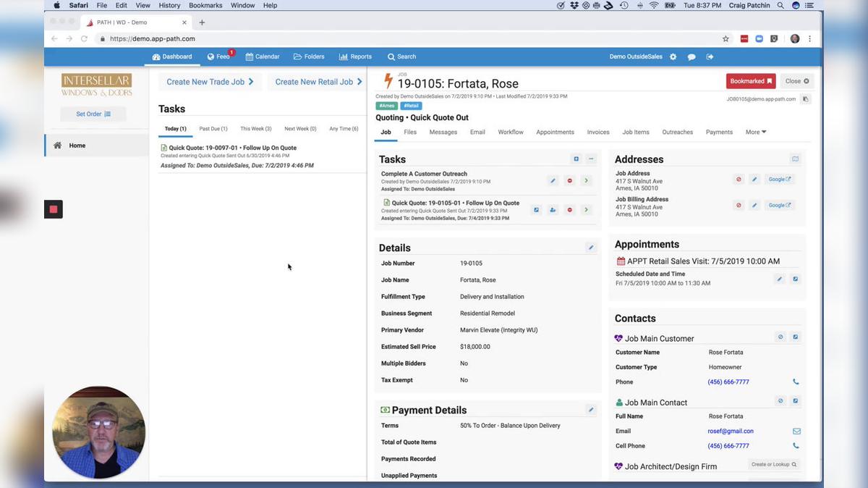Add a new task with the plus icon
Image resolution: width=868 pixels, height=488 pixels.
(x=576, y=159)
